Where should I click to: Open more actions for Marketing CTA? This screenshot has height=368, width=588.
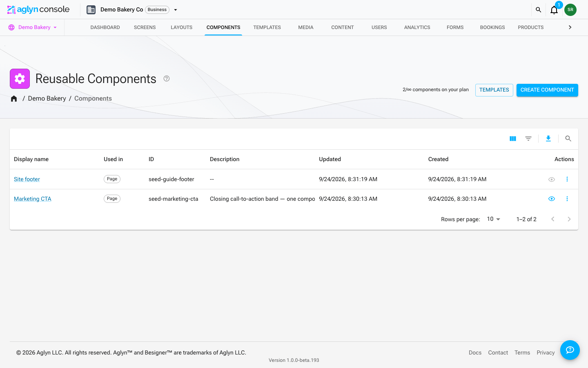(x=567, y=199)
